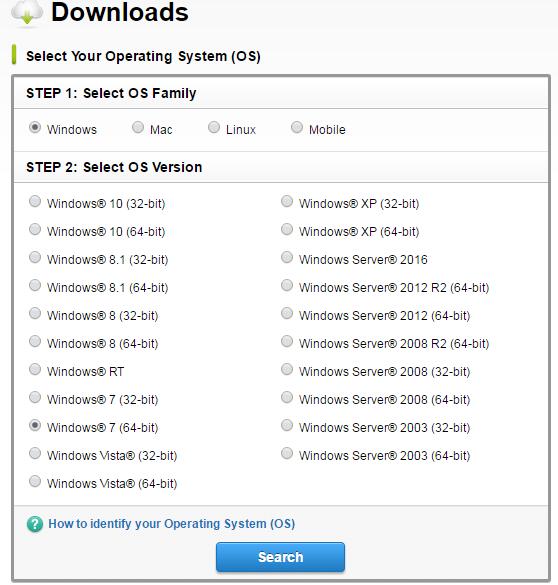Click the Downloads cloud arrow icon
The width and height of the screenshot is (558, 585).
(27, 13)
